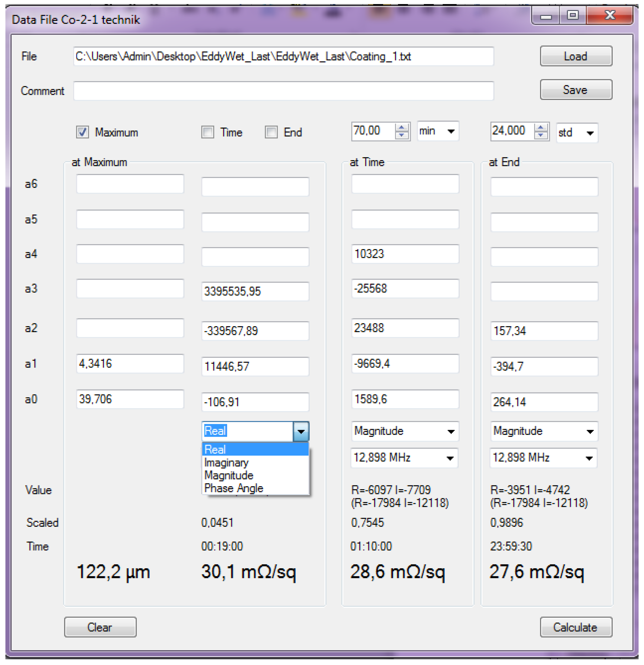Image resolution: width=644 pixels, height=665 pixels.
Task: Increase the 70,00 time value with up arrow
Action: [x=401, y=128]
